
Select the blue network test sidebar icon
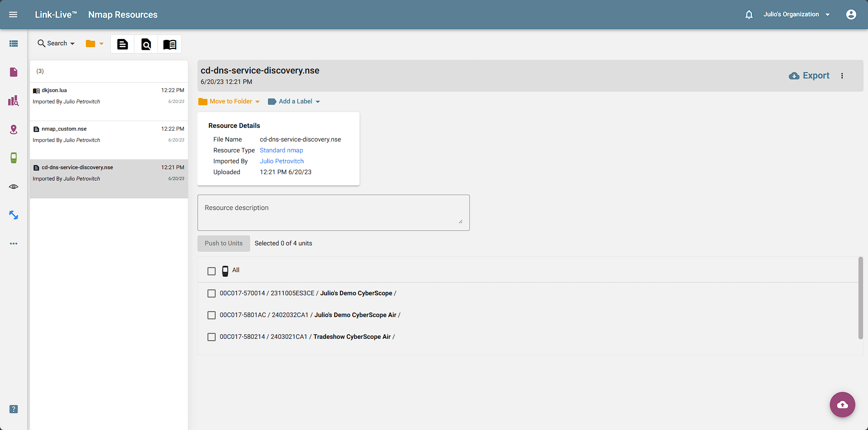(13, 215)
